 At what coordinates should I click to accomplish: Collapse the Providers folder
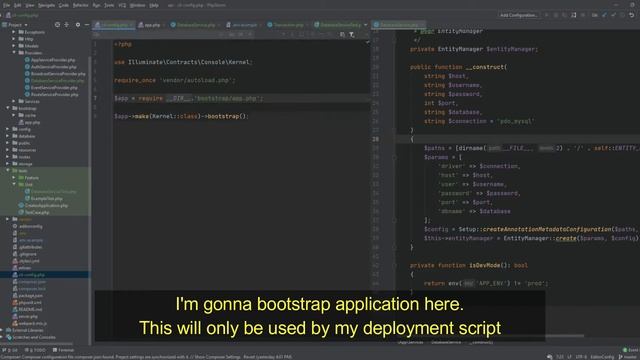pos(14,53)
